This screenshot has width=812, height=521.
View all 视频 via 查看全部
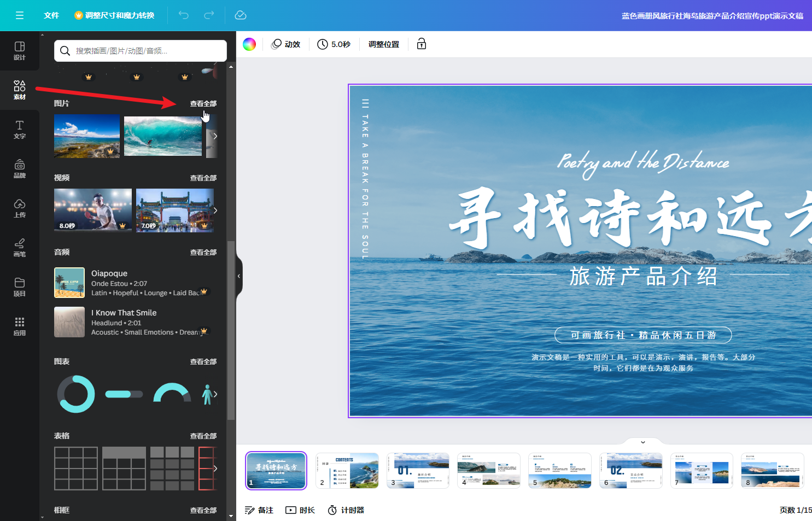(203, 178)
